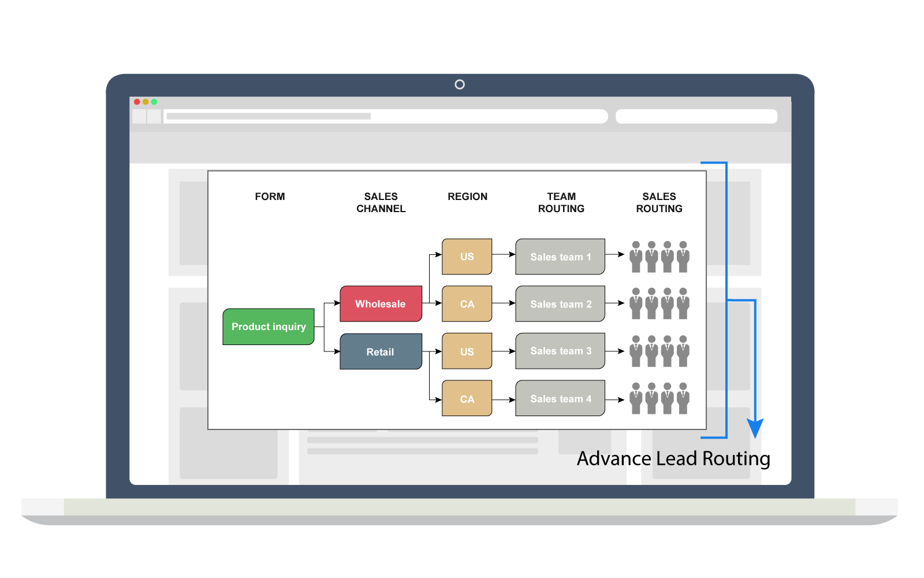Click the people icon beside Sales team 3
Image resolution: width=924 pixels, height=578 pixels.
click(659, 351)
